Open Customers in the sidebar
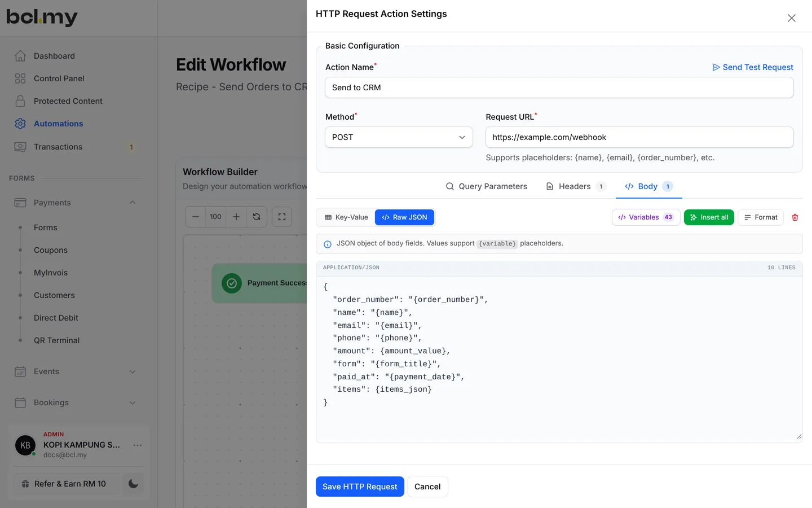Image resolution: width=812 pixels, height=508 pixels. (54, 295)
